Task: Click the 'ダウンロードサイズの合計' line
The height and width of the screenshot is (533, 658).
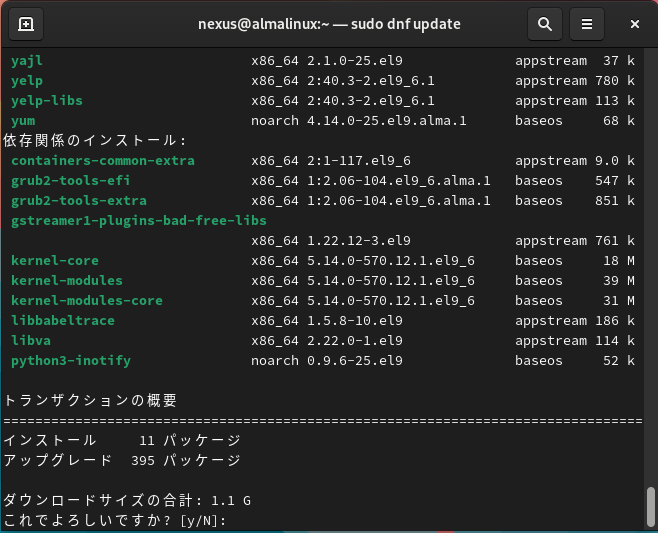Action: (127, 501)
